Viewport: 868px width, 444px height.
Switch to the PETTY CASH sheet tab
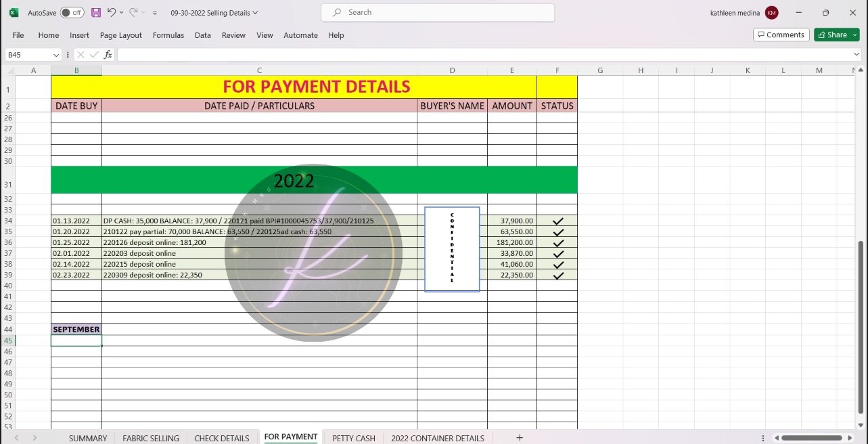(354, 438)
